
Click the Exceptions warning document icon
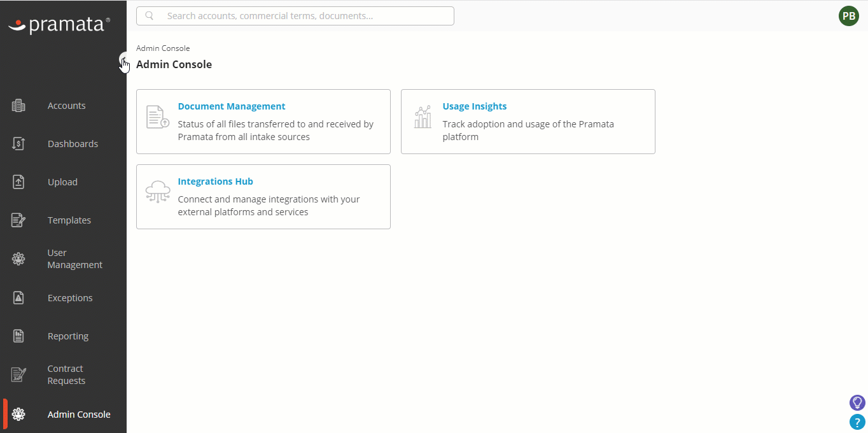[x=18, y=298]
